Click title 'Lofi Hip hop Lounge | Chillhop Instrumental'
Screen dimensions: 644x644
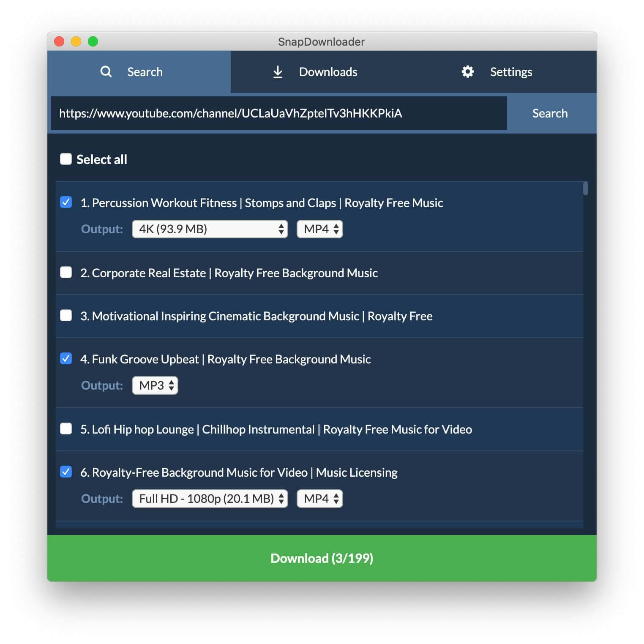(203, 429)
